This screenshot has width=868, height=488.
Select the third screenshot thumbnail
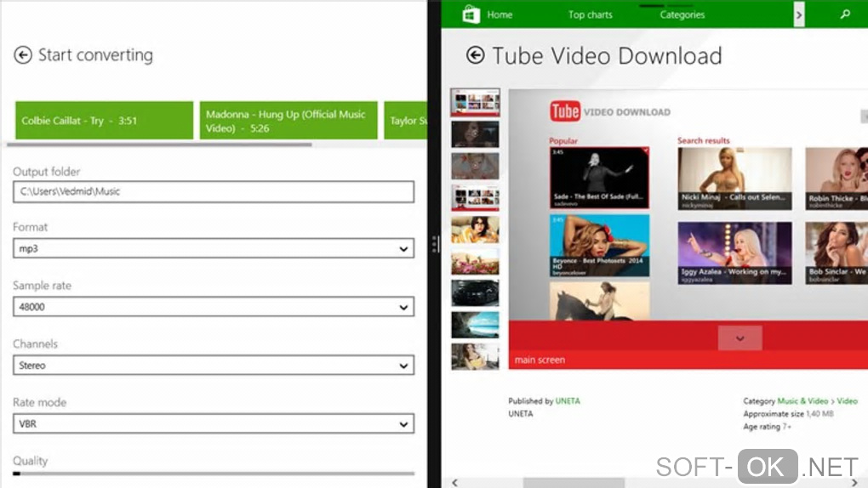tap(475, 166)
